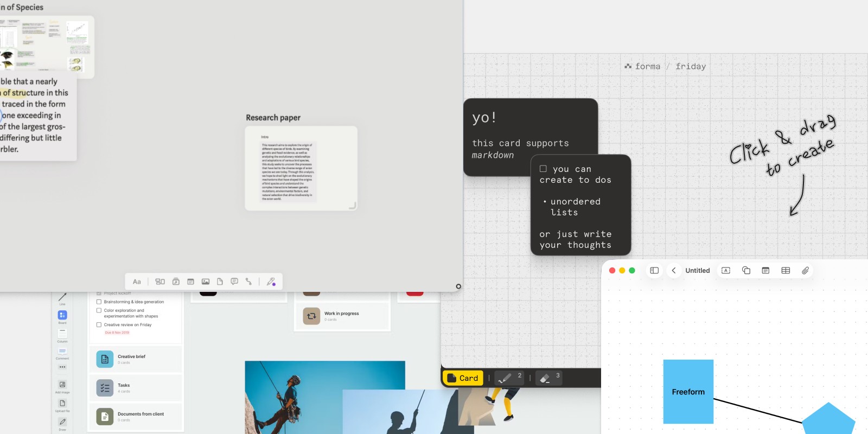The width and height of the screenshot is (868, 434).
Task: Select the eraser tool numbered 3
Action: tap(548, 378)
